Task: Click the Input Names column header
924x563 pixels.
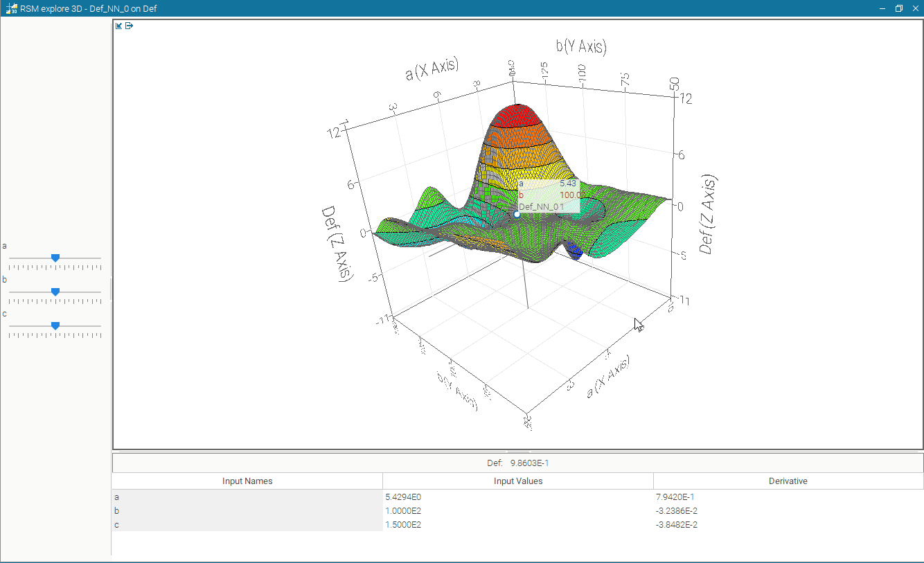Action: coord(247,481)
